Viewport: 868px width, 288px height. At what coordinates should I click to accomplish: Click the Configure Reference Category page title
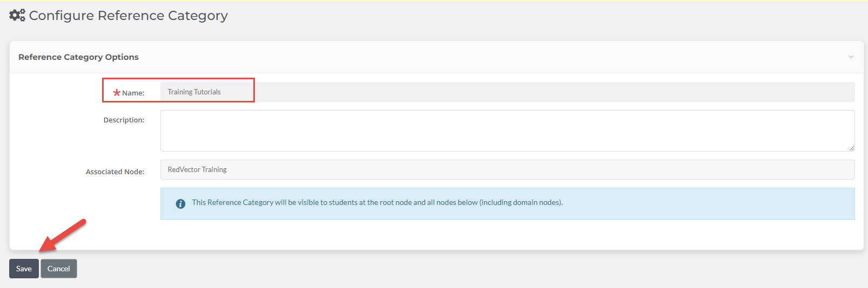(129, 16)
